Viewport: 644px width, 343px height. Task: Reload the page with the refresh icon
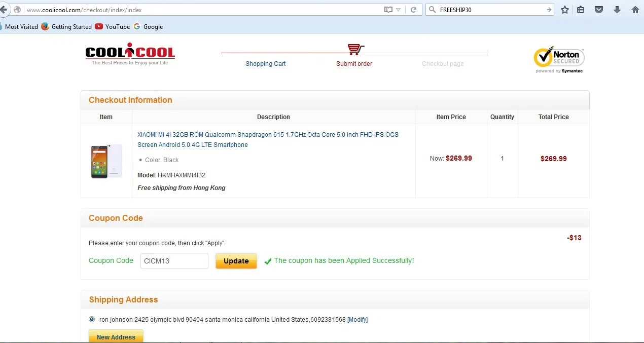click(414, 10)
